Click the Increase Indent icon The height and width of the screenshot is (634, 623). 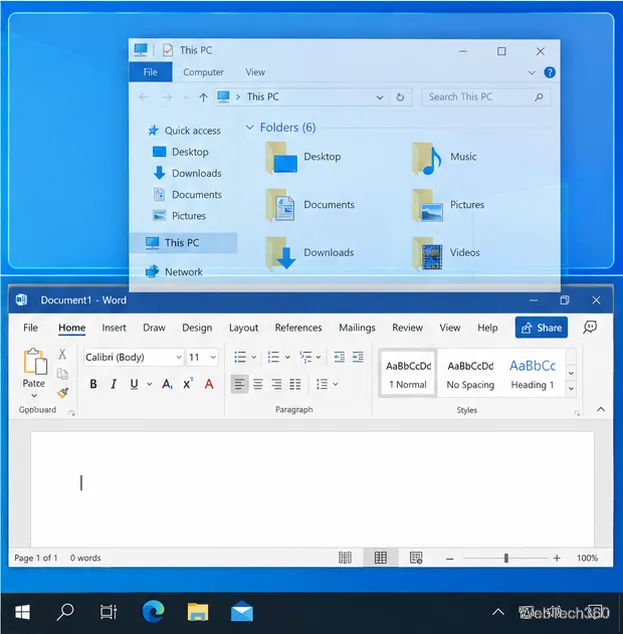pos(358,357)
